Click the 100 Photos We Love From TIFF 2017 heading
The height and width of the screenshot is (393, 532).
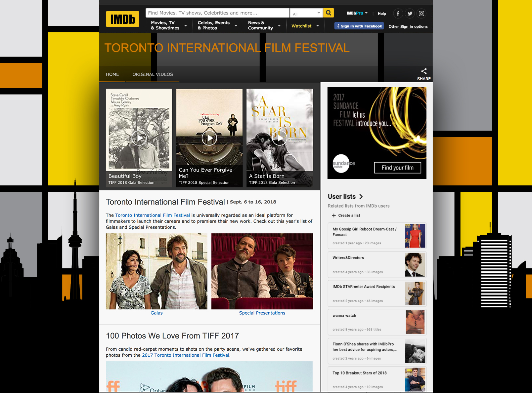pyautogui.click(x=172, y=336)
